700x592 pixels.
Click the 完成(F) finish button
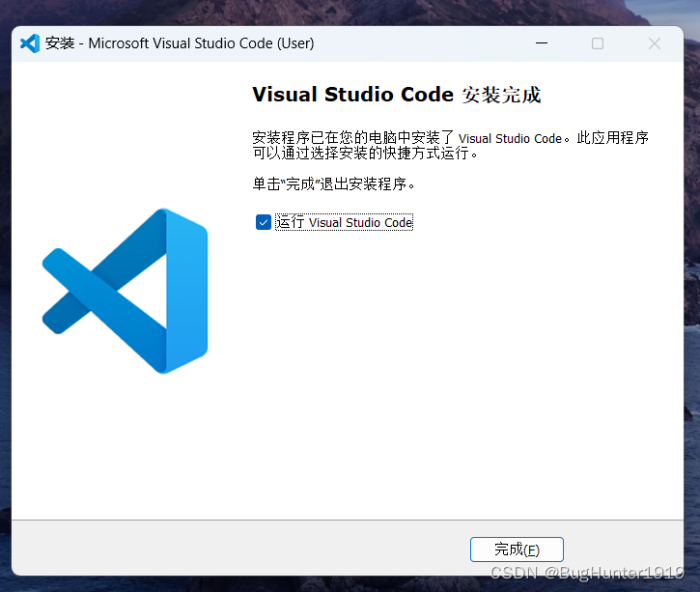[517, 550]
